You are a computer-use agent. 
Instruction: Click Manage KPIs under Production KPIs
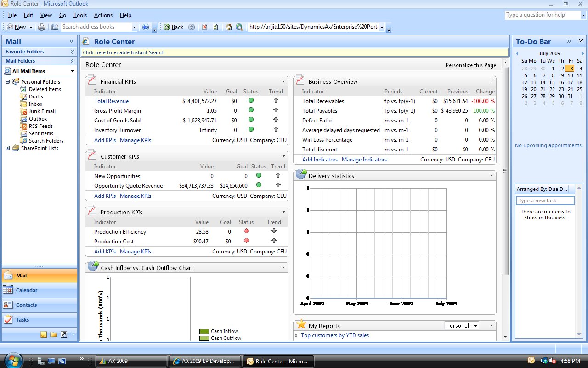[136, 252]
